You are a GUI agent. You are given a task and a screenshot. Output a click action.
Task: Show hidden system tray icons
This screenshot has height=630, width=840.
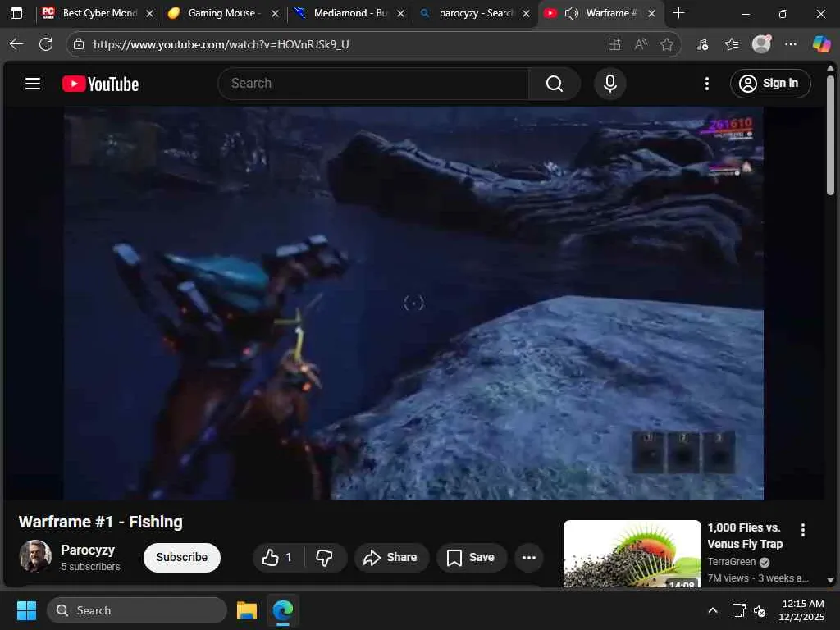click(x=713, y=610)
